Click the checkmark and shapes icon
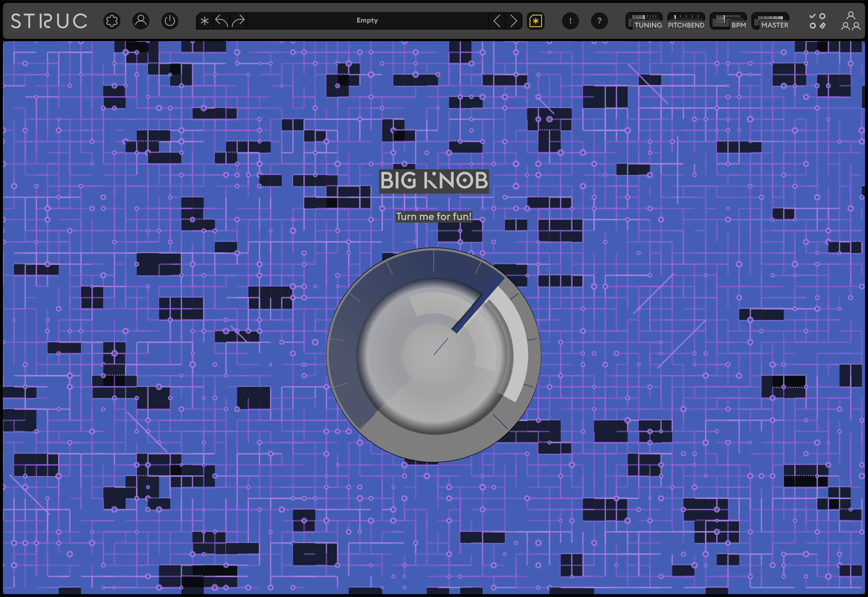Viewport: 868px width, 597px height. pos(818,21)
